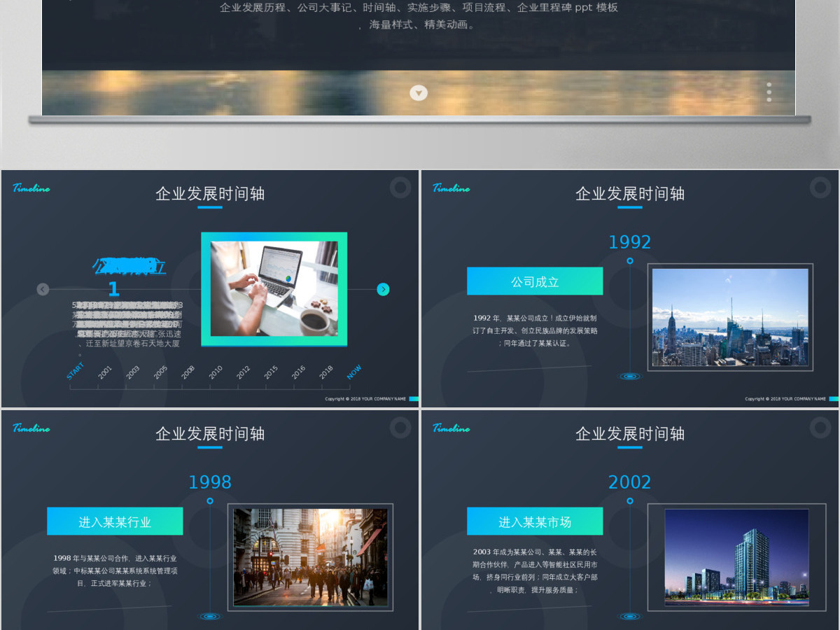Select the NOW marker on the timeline
The height and width of the screenshot is (630, 840).
(x=354, y=372)
